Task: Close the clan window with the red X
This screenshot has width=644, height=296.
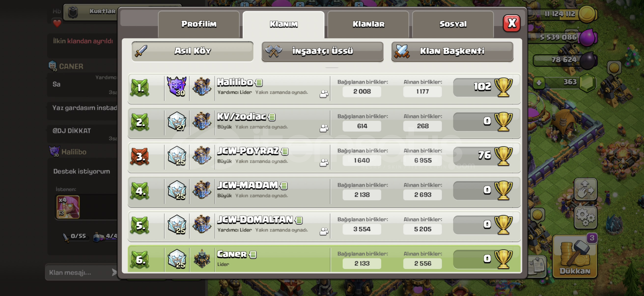Action: [512, 23]
